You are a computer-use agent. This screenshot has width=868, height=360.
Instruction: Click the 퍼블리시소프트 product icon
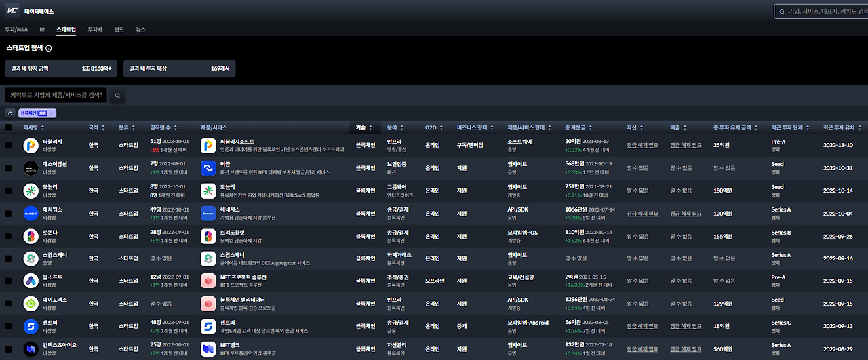click(x=208, y=145)
